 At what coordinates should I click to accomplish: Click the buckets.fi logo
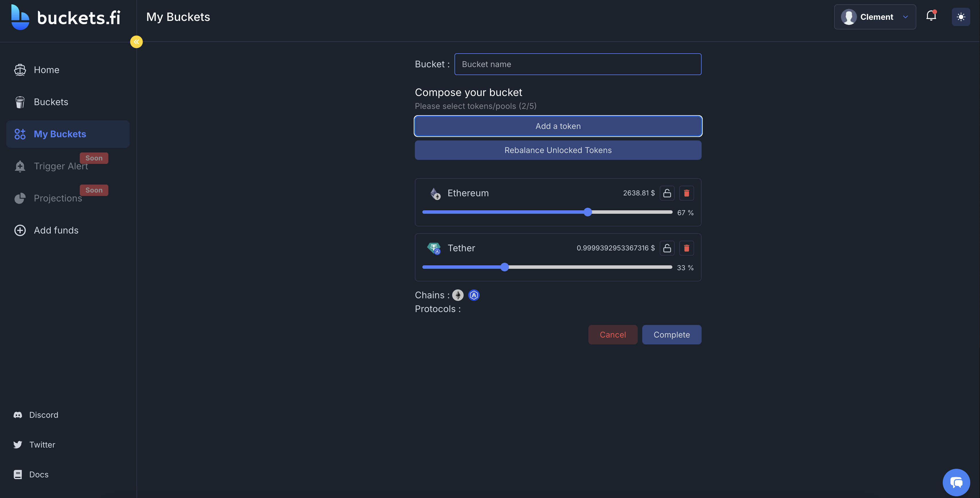click(65, 17)
